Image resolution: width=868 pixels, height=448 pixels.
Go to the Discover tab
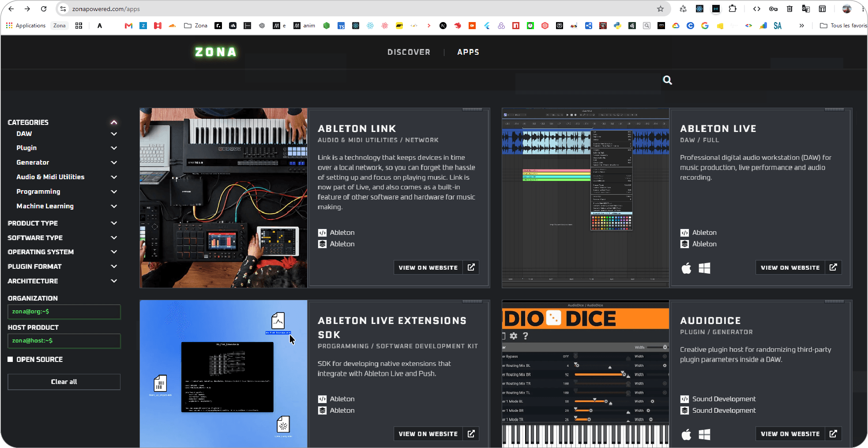coord(409,52)
